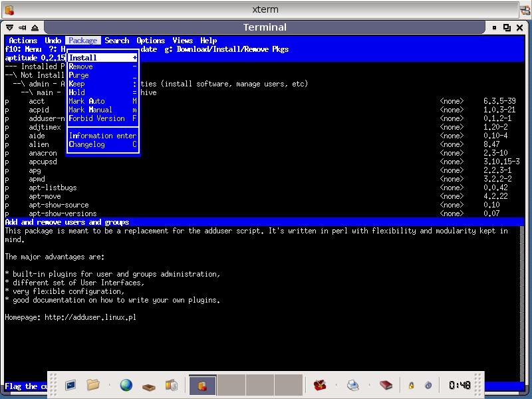
Task: Click the inbox tray icon in panel
Action: (149, 386)
